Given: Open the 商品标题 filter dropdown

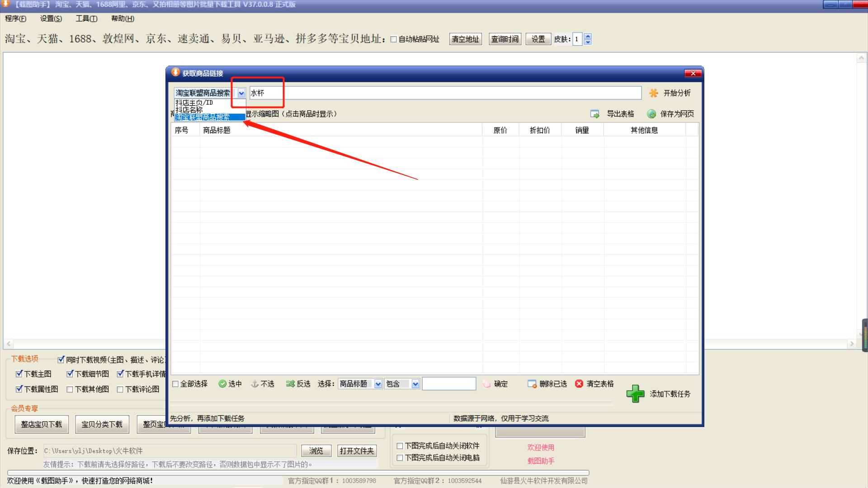Looking at the screenshot, I should pos(378,384).
